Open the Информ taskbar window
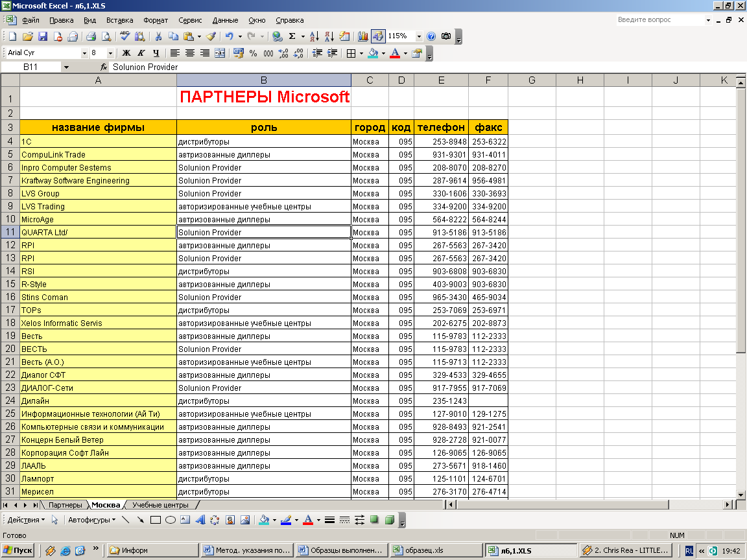 (152, 550)
